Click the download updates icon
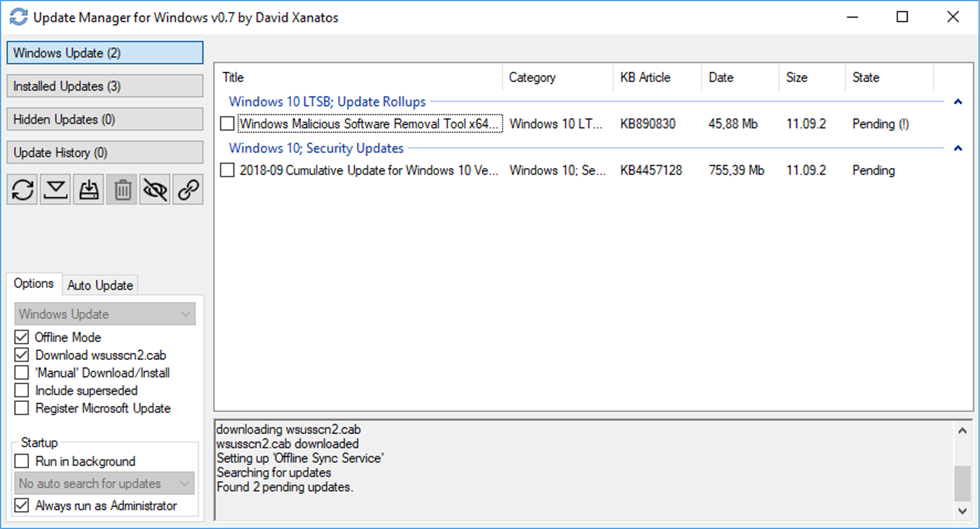 pos(56,189)
